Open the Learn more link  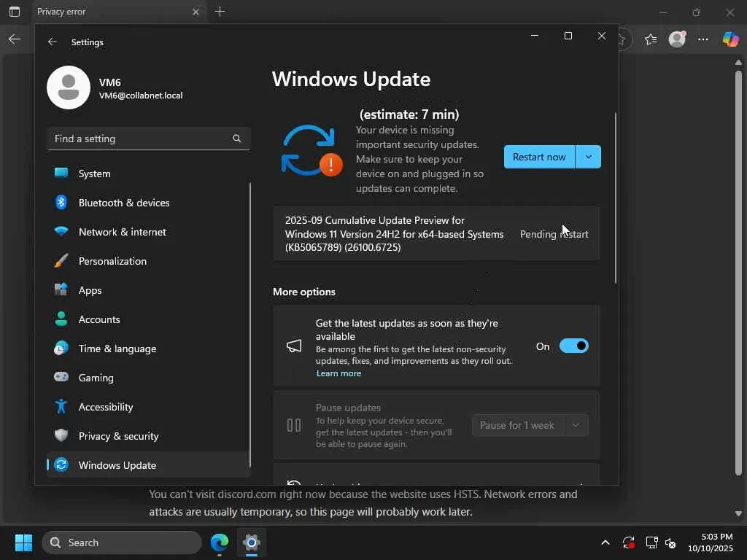coord(338,373)
